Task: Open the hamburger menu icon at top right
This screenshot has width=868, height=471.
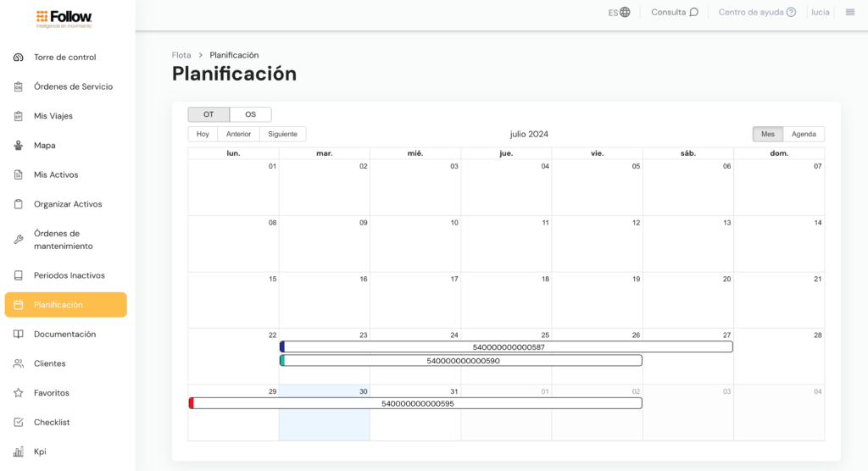Action: [849, 12]
